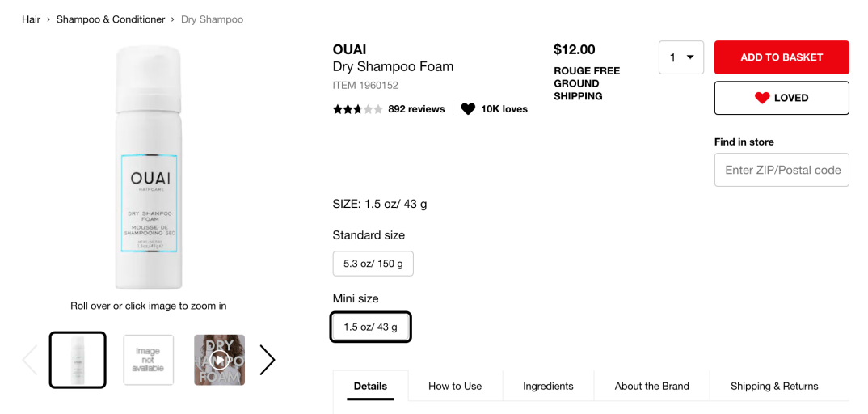
Task: Click the previous thumbnail arrow
Action: click(x=30, y=360)
